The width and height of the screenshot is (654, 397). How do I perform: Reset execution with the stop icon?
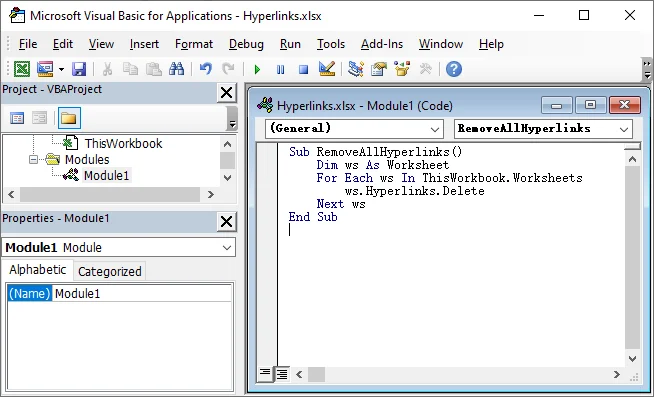click(x=304, y=69)
